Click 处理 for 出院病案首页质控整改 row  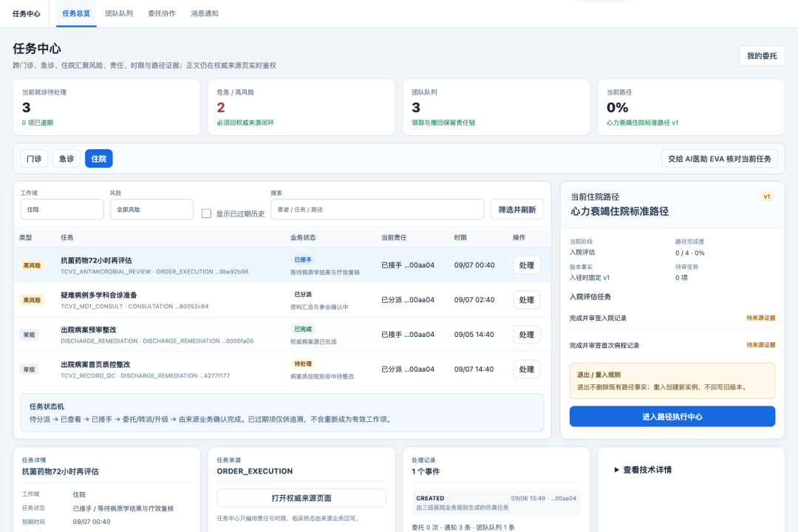[x=526, y=369]
